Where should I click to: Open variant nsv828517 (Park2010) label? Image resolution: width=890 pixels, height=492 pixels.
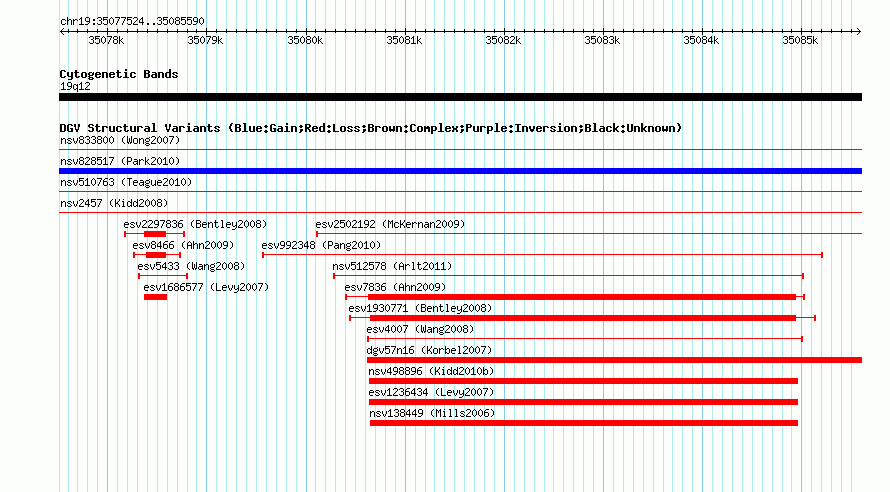120,161
